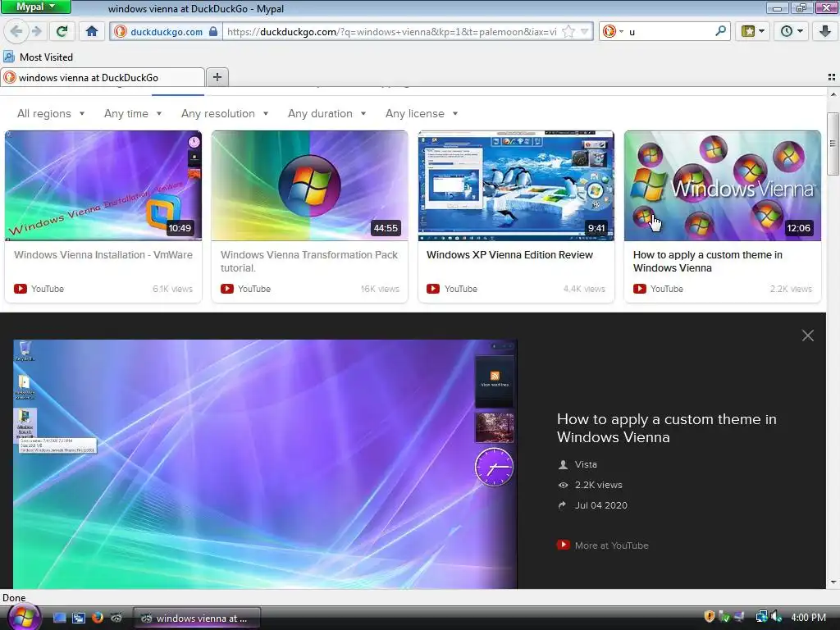Click the '2.2K views' in detail panel
Screen dimensions: 840x630
[x=598, y=485]
